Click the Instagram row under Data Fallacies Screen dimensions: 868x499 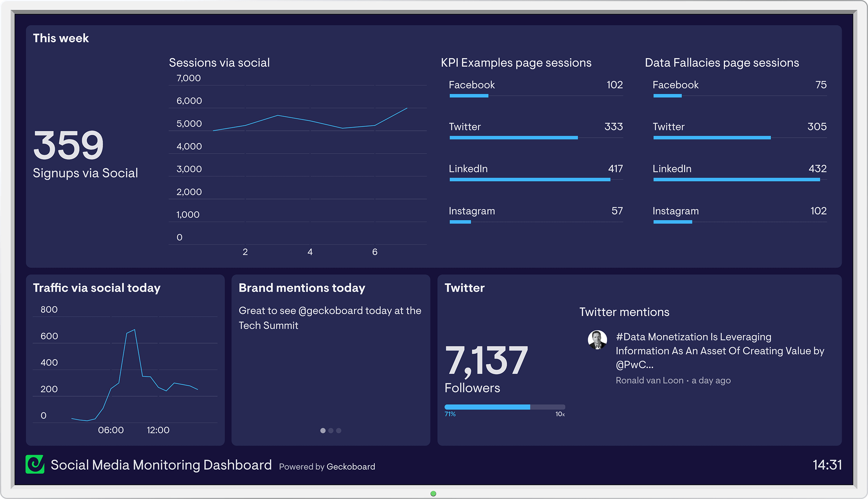click(740, 215)
